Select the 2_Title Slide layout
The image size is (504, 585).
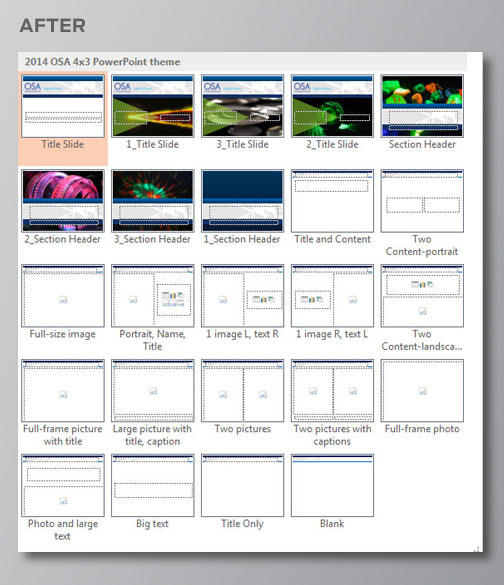(332, 106)
